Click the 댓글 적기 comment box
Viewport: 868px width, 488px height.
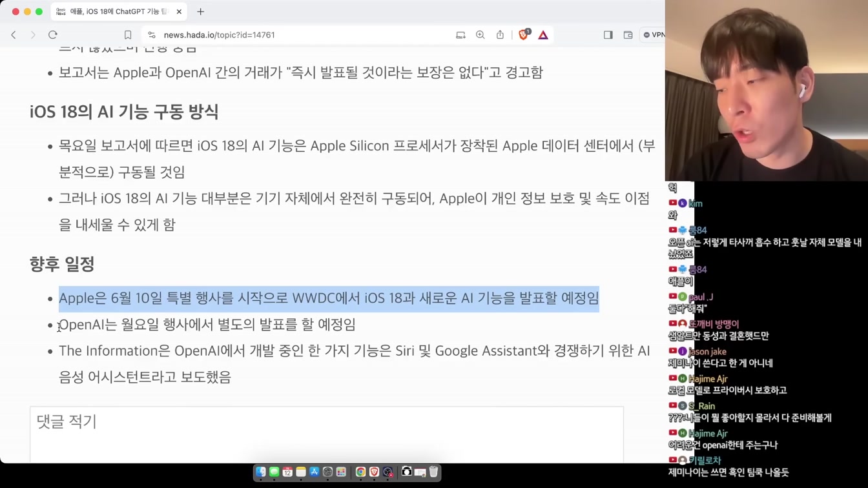327,434
